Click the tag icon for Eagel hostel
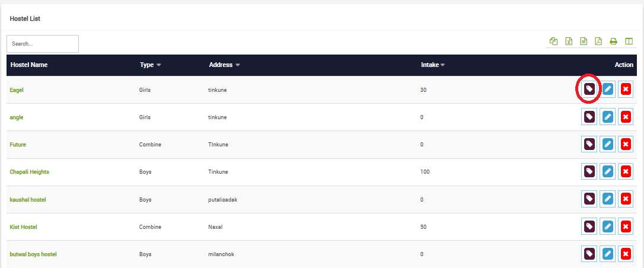Viewport: 644px width, 268px height. tap(589, 90)
